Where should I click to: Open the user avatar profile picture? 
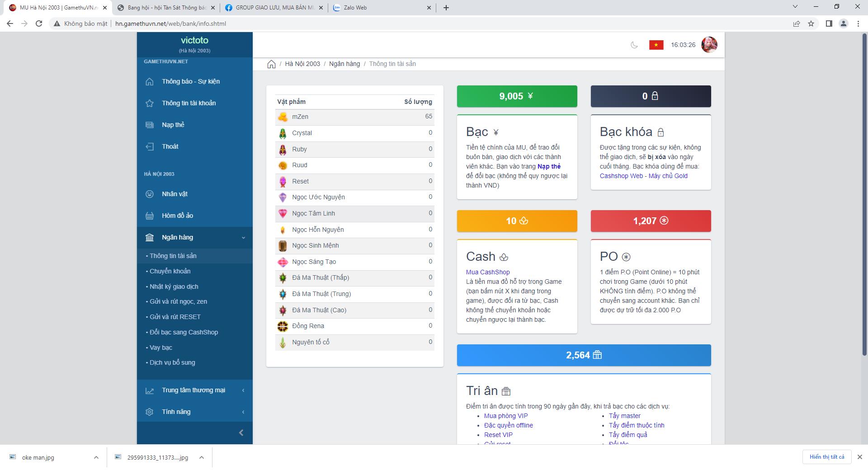709,45
